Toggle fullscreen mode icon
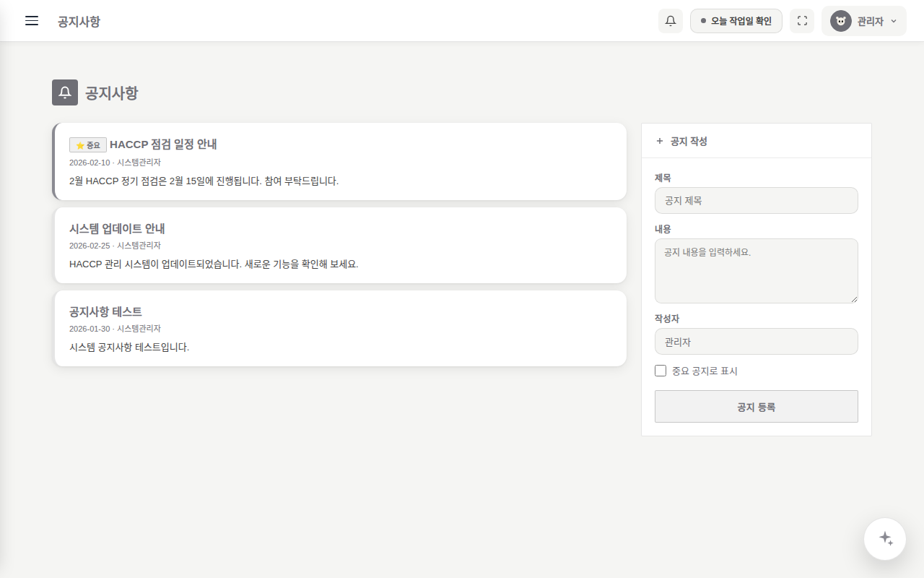 (802, 21)
